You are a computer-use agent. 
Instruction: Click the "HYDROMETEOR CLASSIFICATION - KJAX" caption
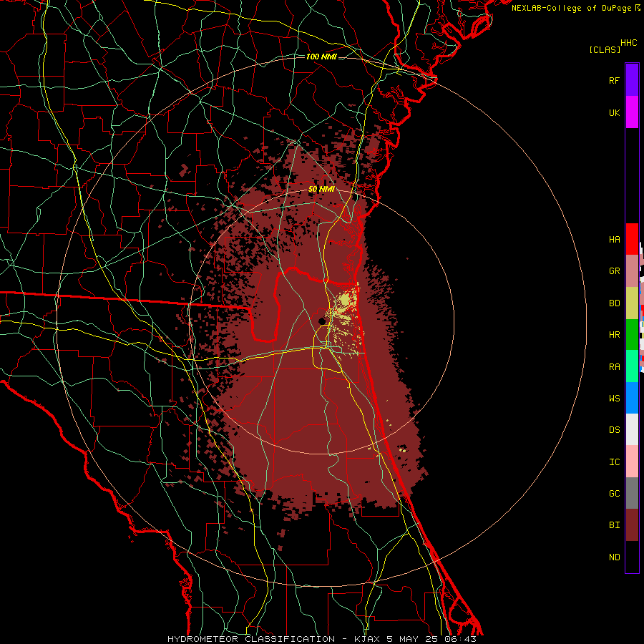274,639
